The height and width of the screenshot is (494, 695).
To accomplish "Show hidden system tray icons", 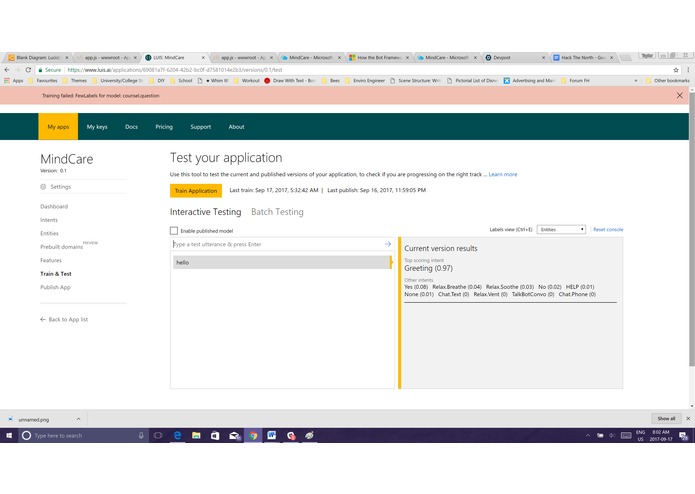I will [x=588, y=436].
